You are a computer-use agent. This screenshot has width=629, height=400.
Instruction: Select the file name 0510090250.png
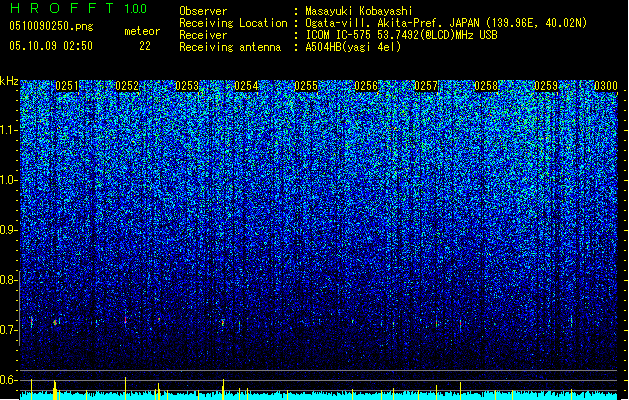coord(51,26)
